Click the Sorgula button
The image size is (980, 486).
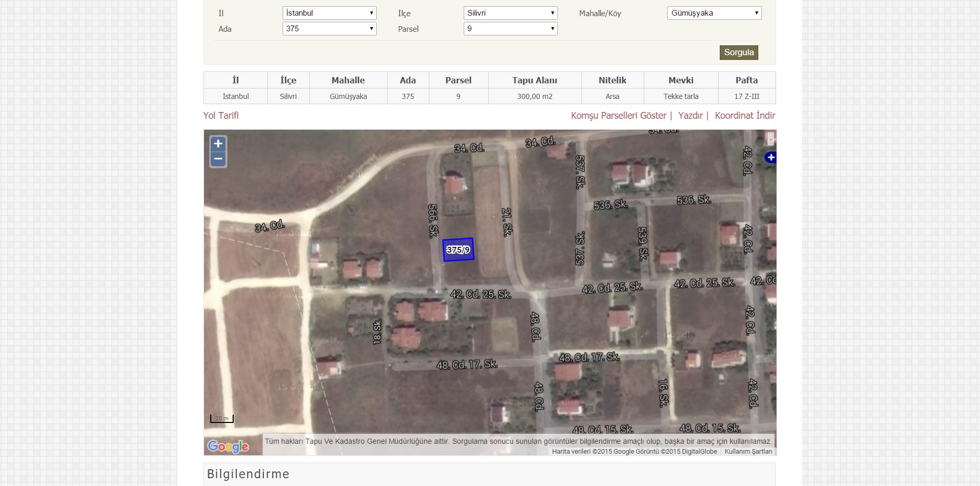[x=739, y=53]
